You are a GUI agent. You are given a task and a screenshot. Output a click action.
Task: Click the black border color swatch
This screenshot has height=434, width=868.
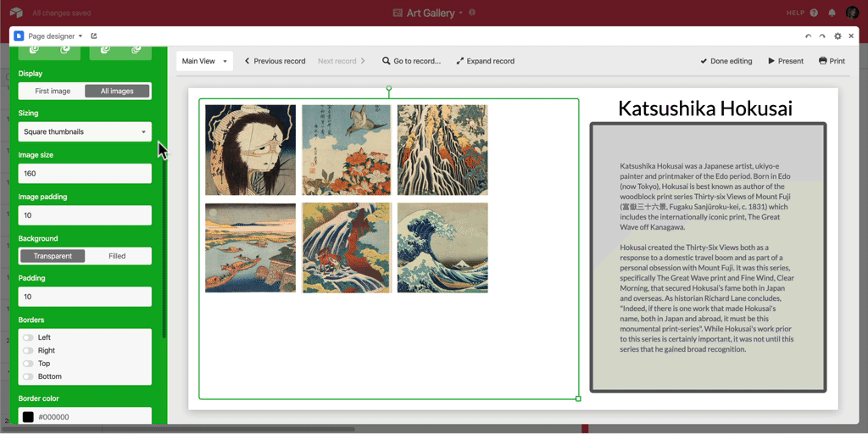pyautogui.click(x=28, y=417)
